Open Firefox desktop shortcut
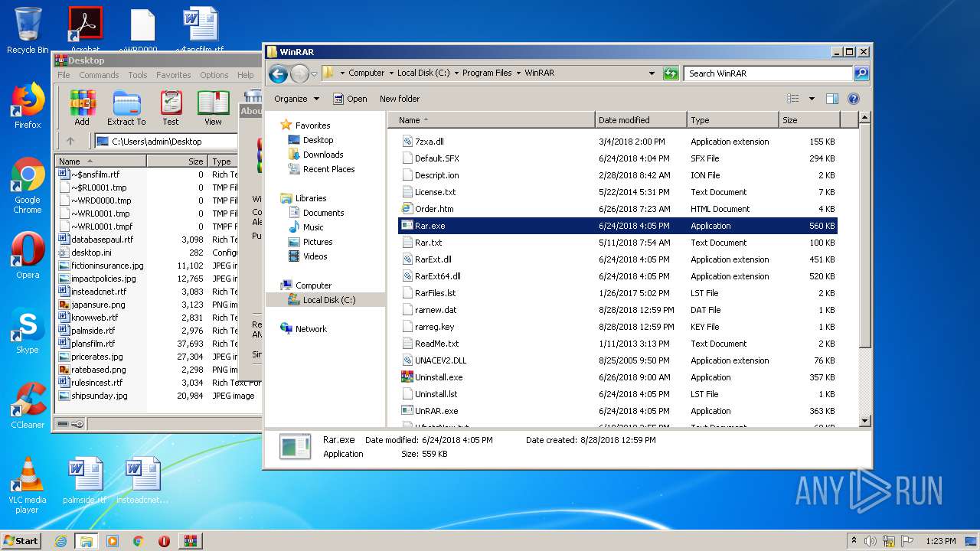980x551 pixels. [28, 106]
